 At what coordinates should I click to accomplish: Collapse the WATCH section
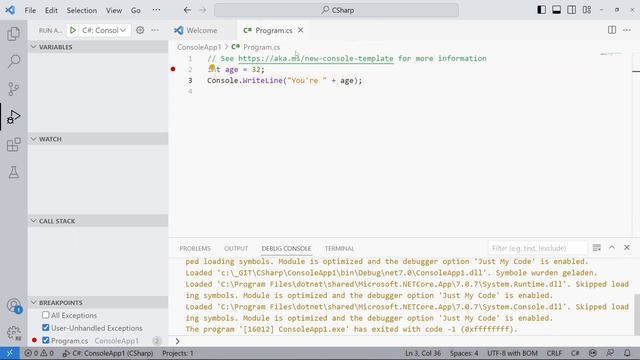pos(98,139)
